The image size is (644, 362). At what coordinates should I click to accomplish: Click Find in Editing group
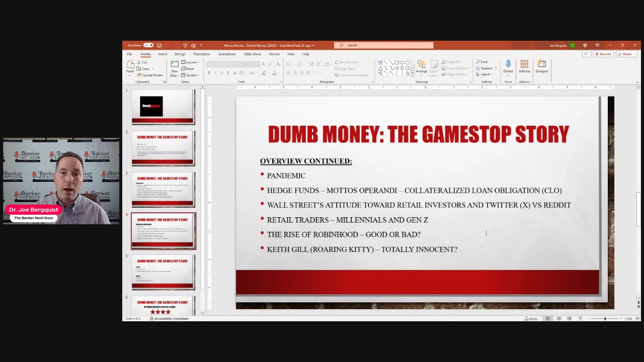tap(482, 62)
